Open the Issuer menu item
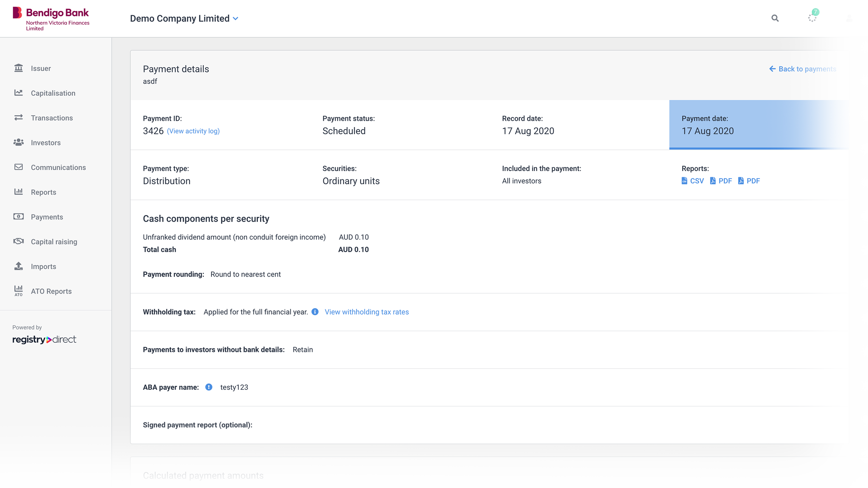Viewport: 868px width, 488px height. [x=41, y=68]
